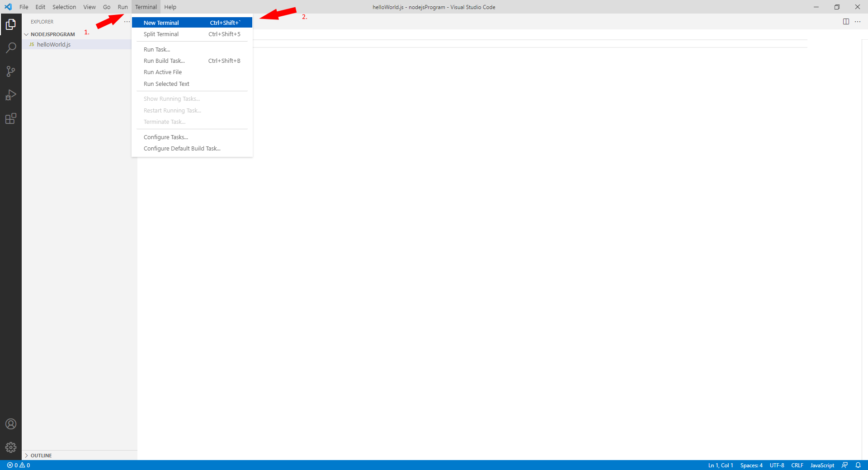
Task: Select Run Active File entry
Action: coord(192,72)
